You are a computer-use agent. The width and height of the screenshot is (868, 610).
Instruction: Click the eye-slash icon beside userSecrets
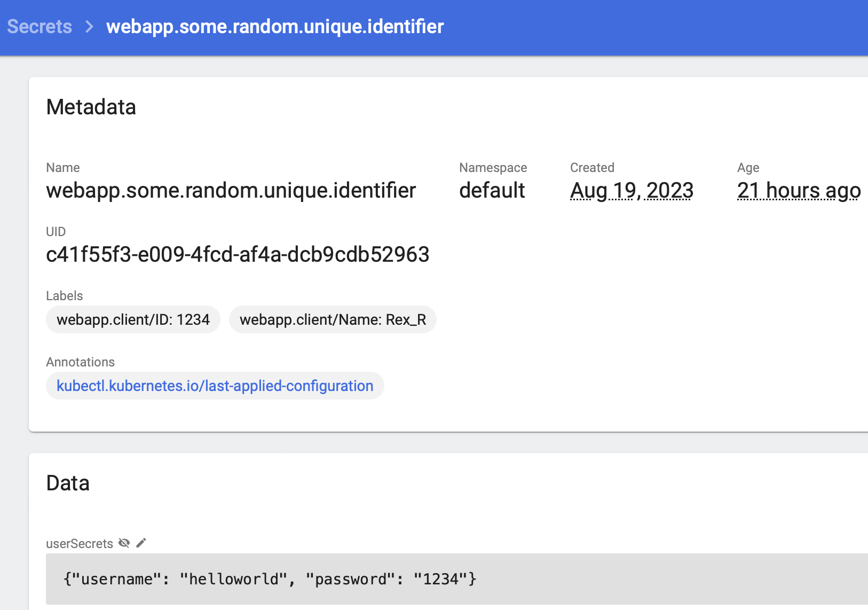[x=124, y=543]
